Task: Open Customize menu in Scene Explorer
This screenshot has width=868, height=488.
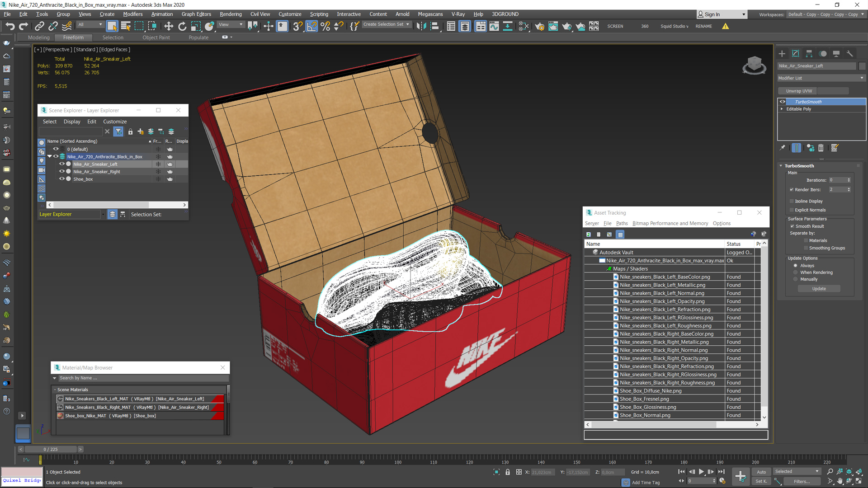Action: [115, 122]
